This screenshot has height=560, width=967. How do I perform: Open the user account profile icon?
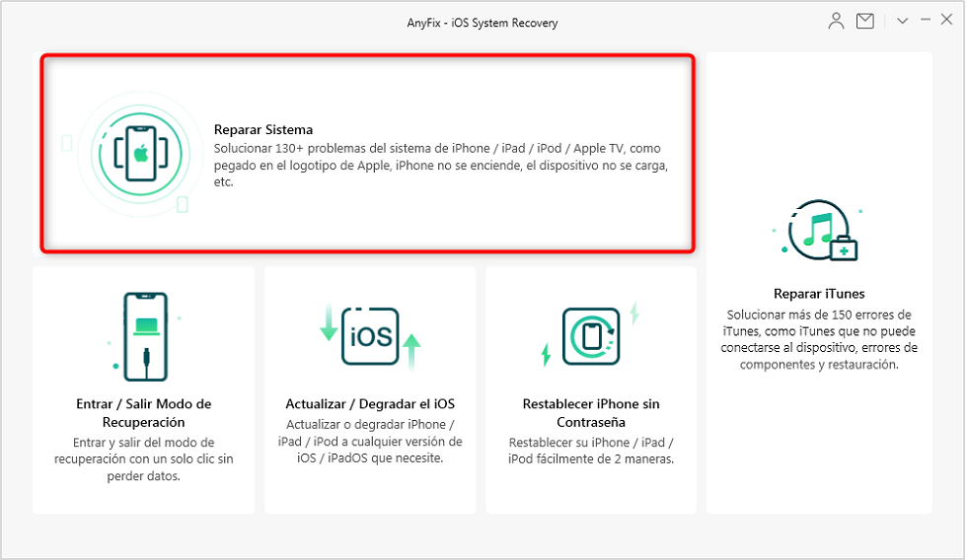point(836,21)
